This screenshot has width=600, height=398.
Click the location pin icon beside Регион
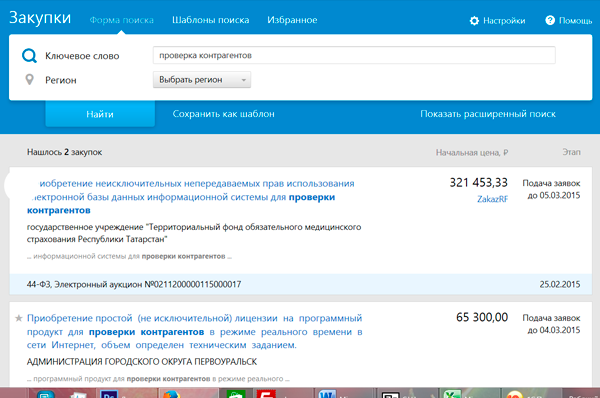click(29, 80)
